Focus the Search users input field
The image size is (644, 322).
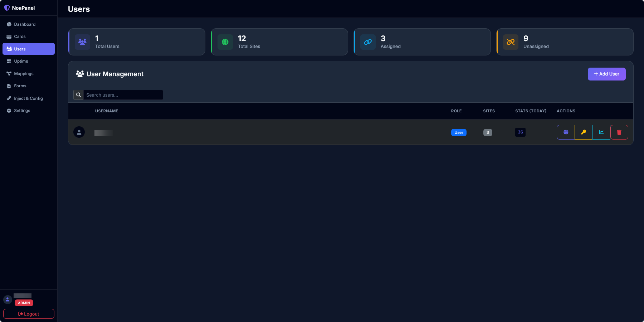[x=123, y=95]
